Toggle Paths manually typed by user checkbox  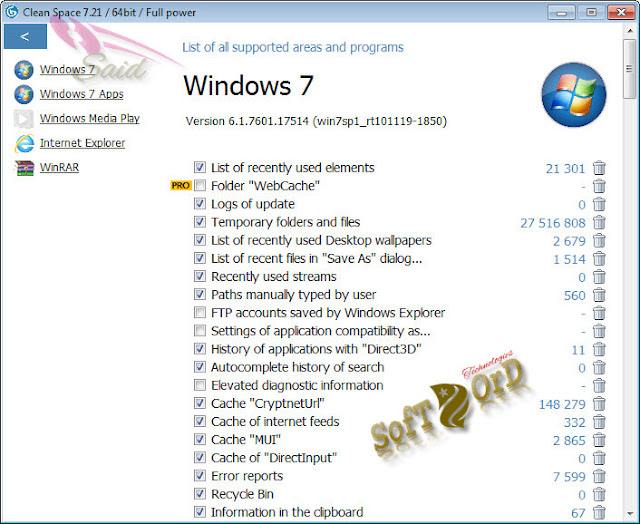(x=200, y=294)
